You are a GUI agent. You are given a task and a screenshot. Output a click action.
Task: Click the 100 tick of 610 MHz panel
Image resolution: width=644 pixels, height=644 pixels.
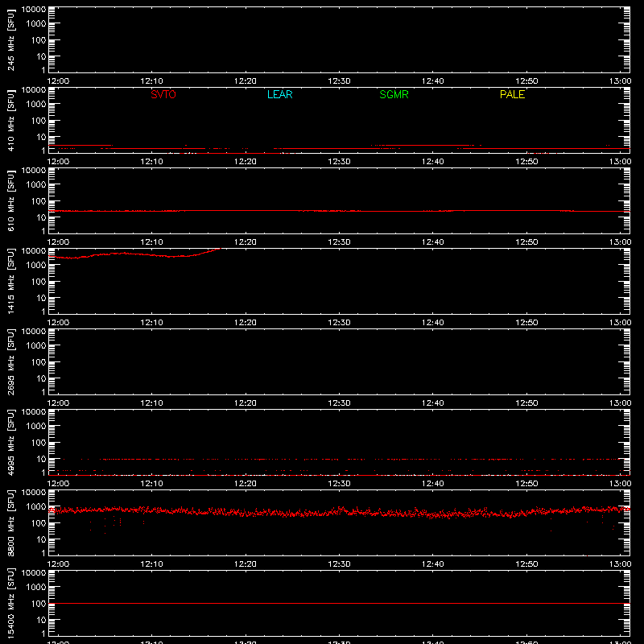(39, 200)
